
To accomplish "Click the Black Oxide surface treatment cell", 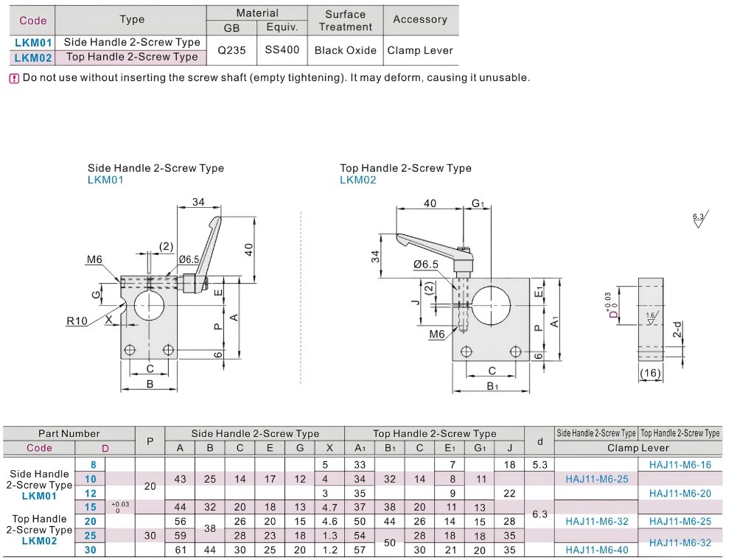I will pyautogui.click(x=346, y=50).
